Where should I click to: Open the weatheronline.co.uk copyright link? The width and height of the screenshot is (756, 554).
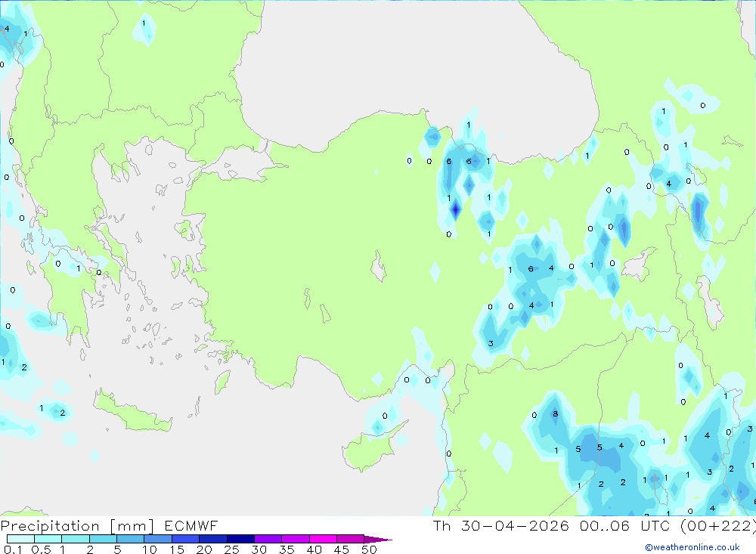point(692,547)
